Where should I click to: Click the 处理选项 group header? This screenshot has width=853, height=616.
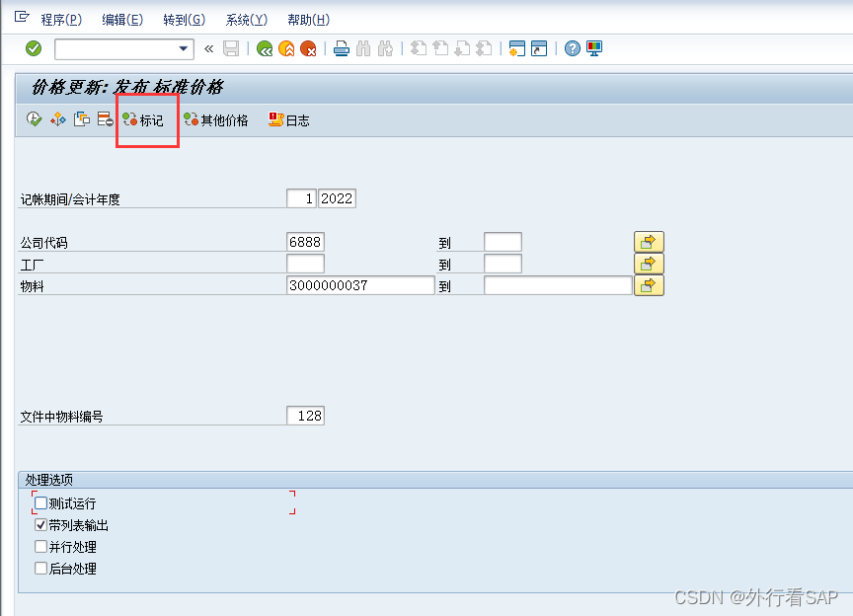[x=49, y=480]
